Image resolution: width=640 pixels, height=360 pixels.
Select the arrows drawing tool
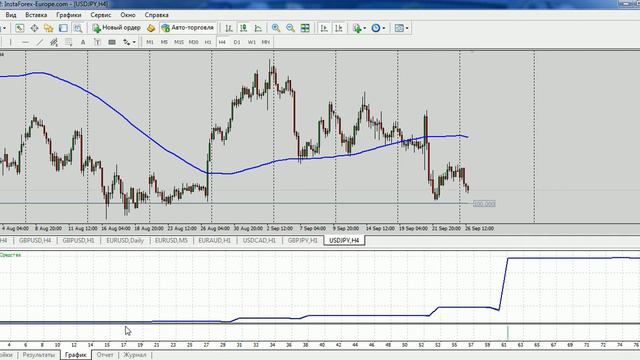[x=127, y=42]
